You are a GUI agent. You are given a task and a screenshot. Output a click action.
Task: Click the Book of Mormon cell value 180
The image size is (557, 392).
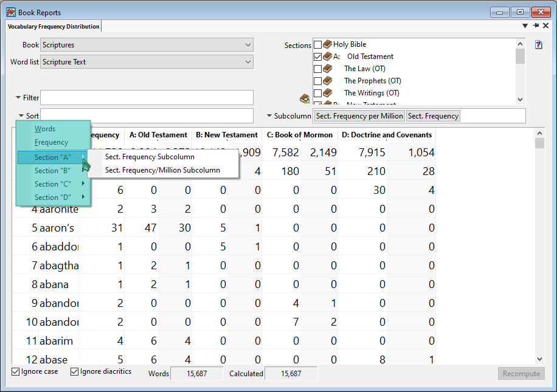point(290,171)
